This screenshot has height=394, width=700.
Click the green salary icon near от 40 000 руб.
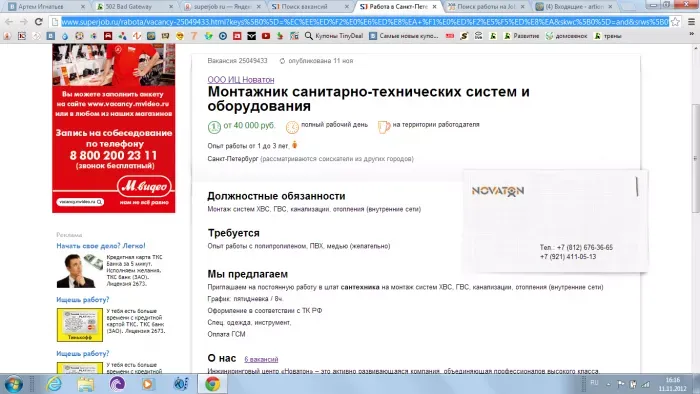(x=214, y=127)
